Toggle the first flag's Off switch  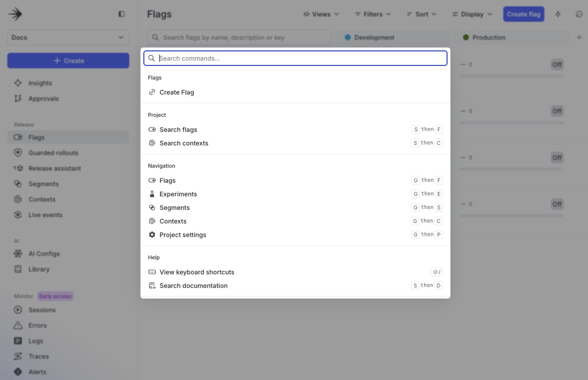(x=557, y=64)
